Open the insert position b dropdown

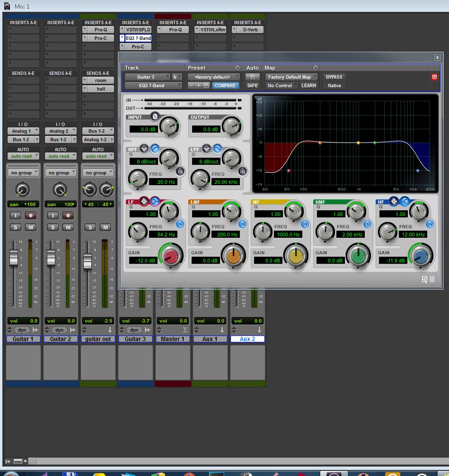pos(176,77)
